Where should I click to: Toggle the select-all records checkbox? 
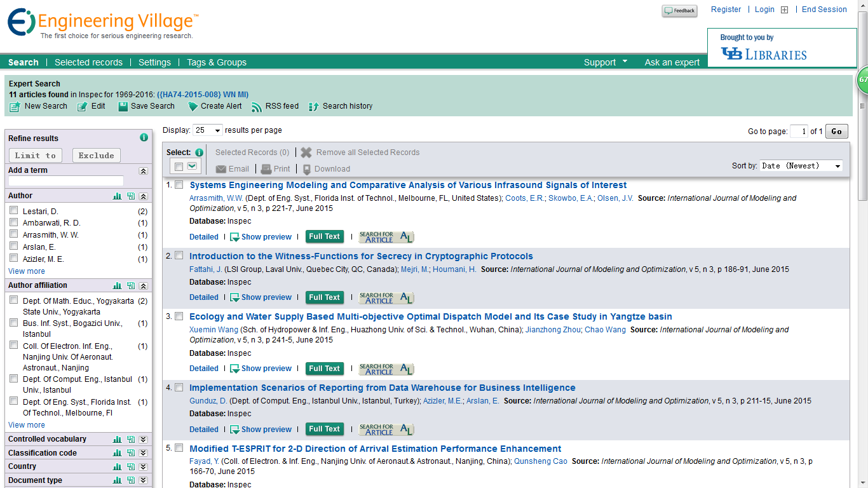tap(179, 166)
